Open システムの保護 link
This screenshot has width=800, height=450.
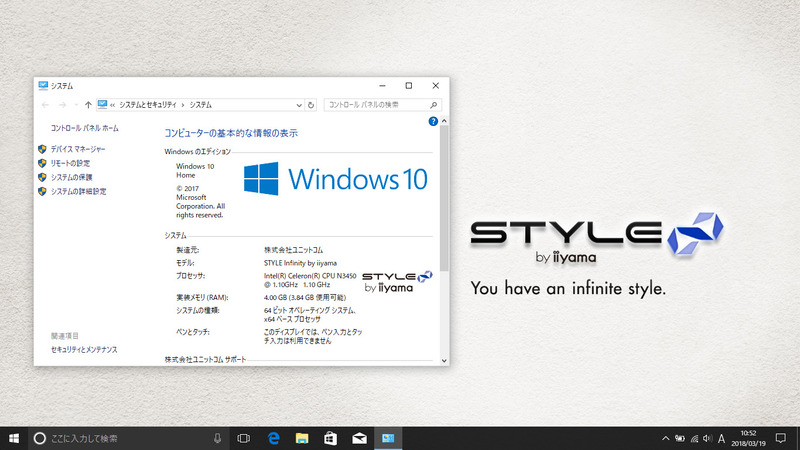tap(71, 178)
